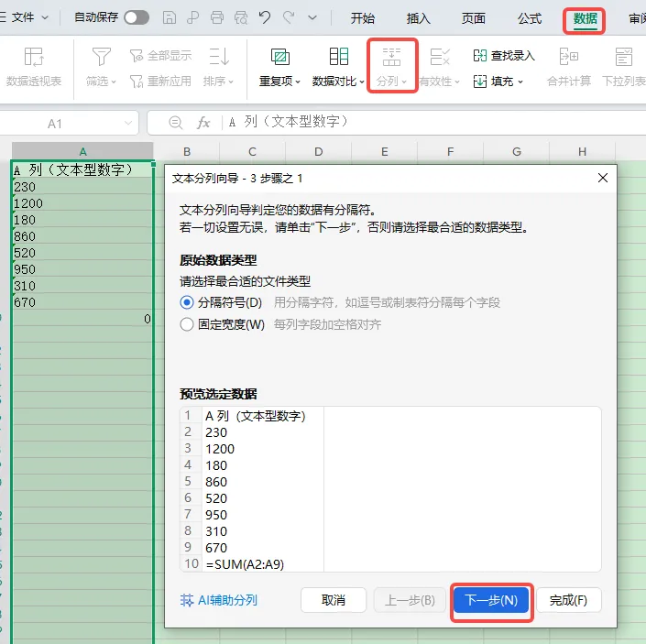
Task: Select column D header
Action: click(x=319, y=151)
